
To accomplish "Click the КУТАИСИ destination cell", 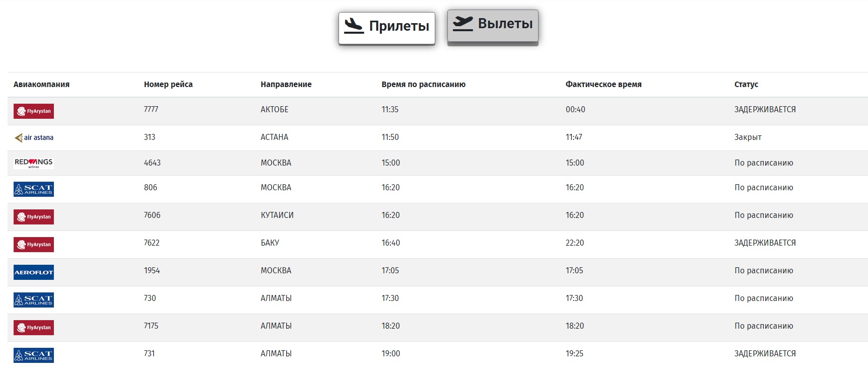I will (277, 215).
